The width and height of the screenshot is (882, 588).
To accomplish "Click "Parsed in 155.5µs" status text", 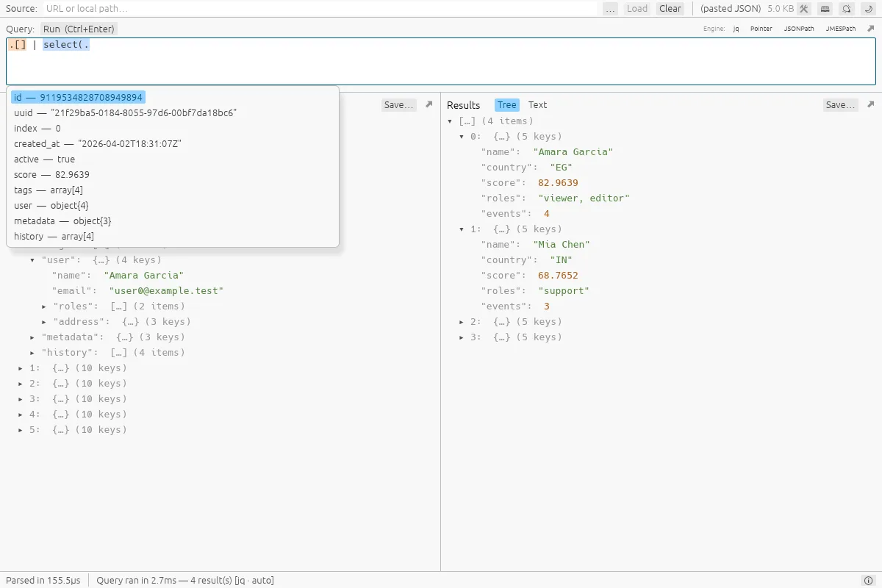I will [x=43, y=581].
